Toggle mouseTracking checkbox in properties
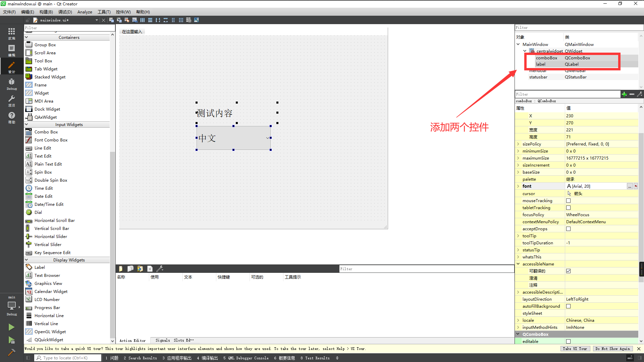 tap(569, 201)
